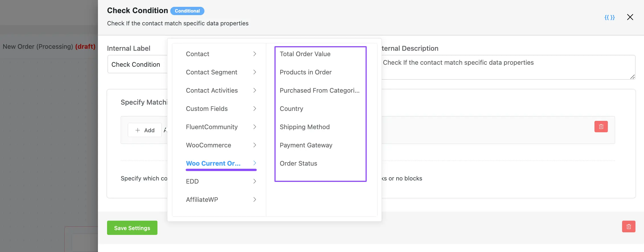The width and height of the screenshot is (644, 252).
Task: Click the bottom red trash delete button
Action: 629,227
